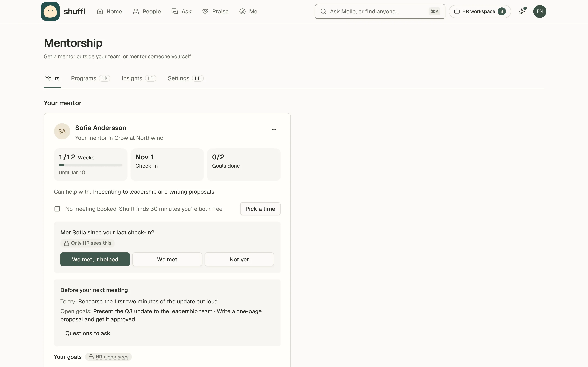Expand Questions to ask

[87, 333]
